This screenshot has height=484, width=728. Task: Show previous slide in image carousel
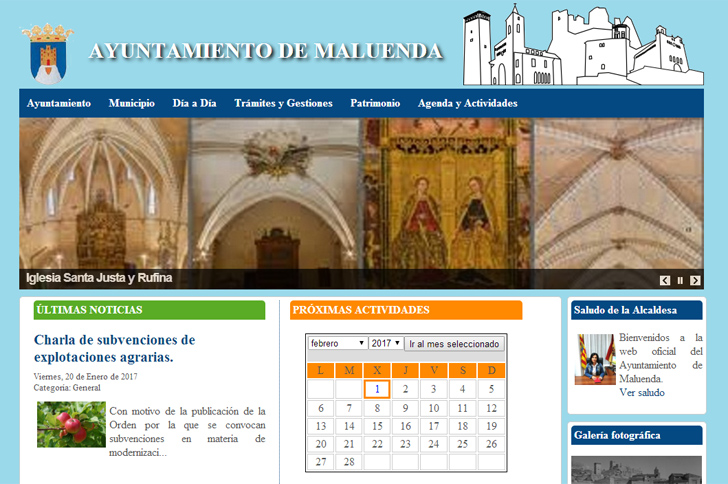(665, 281)
